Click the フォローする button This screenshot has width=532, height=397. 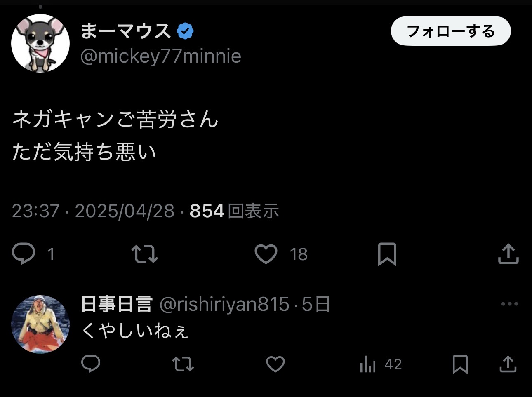tap(450, 31)
